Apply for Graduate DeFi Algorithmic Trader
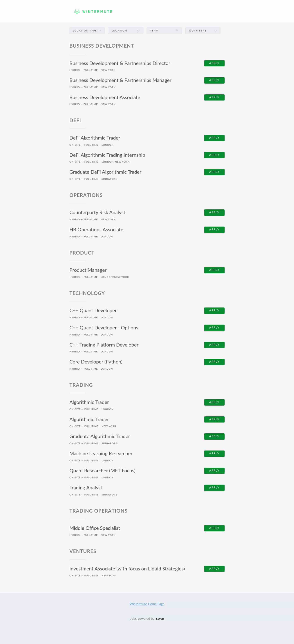The image size is (294, 644). (214, 172)
